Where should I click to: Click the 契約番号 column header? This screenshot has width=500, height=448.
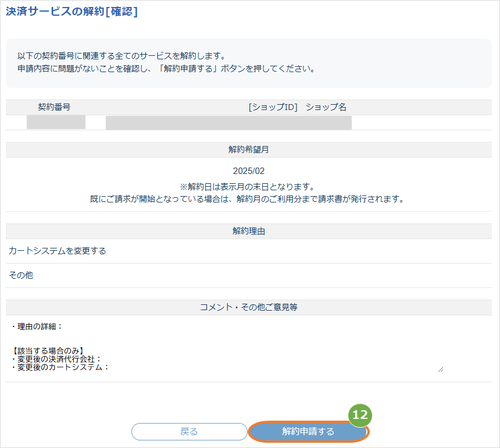[54, 107]
